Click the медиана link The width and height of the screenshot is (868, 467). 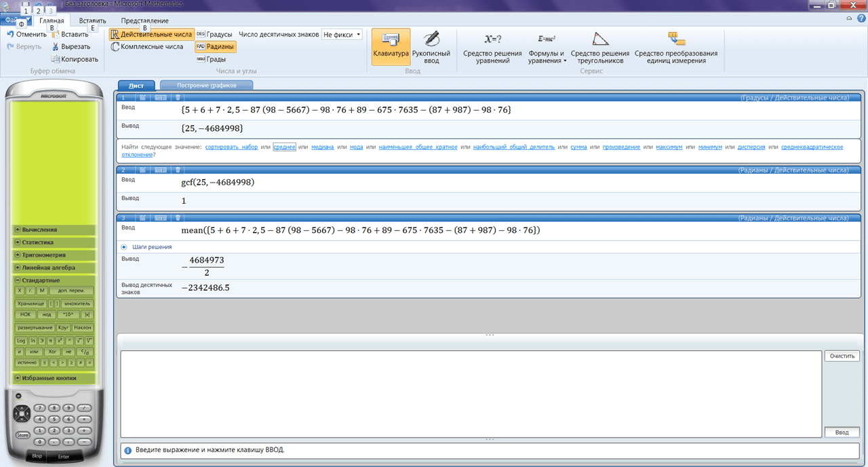coord(322,147)
